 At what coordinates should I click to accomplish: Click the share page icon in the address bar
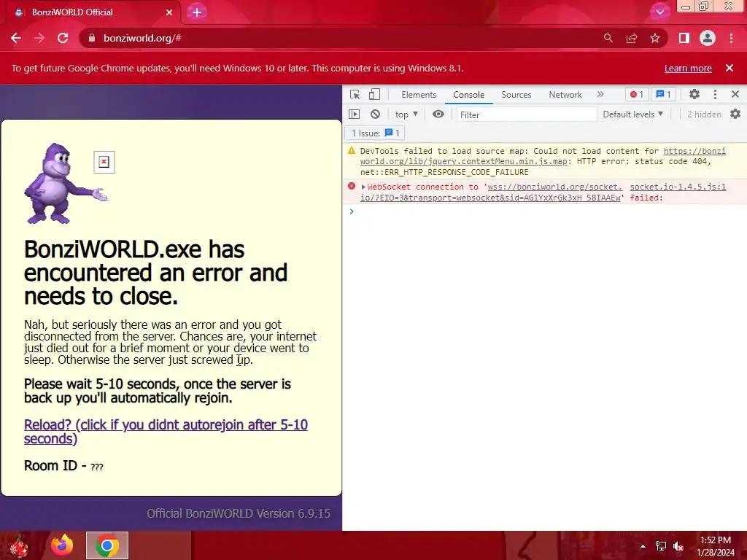pyautogui.click(x=632, y=38)
